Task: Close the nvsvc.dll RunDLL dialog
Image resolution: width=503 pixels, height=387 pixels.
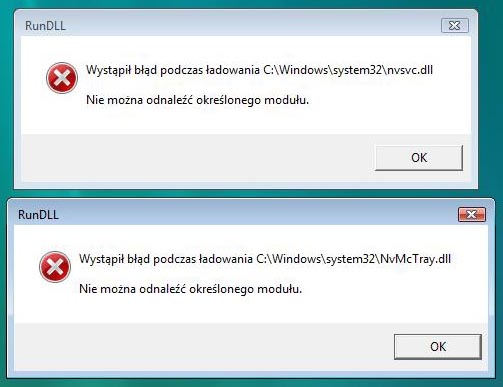Action: click(455, 26)
